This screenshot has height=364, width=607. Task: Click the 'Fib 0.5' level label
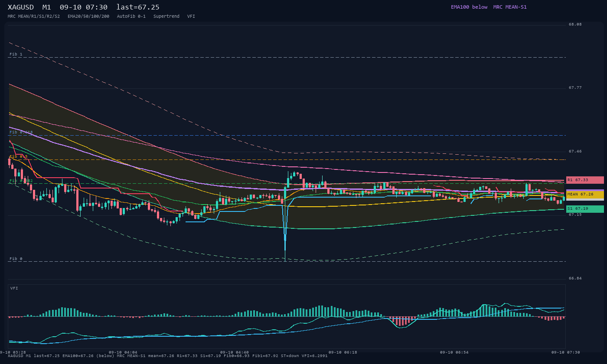pyautogui.click(x=19, y=156)
